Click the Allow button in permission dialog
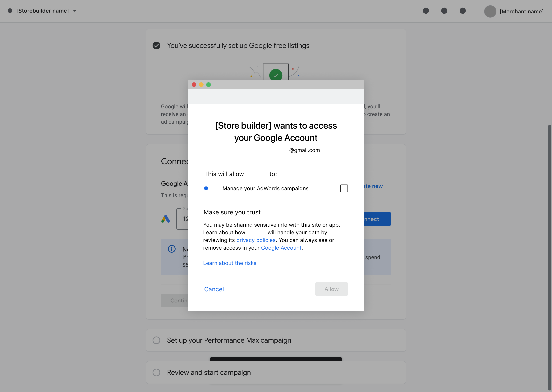 331,289
